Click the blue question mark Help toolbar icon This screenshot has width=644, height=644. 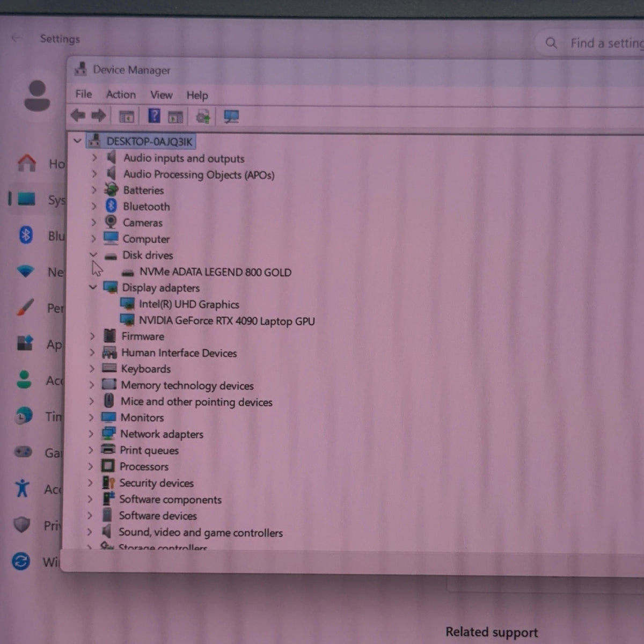(154, 116)
